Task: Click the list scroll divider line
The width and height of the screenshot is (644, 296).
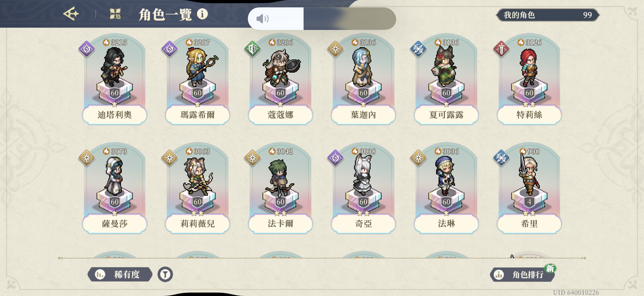Action: [322, 258]
